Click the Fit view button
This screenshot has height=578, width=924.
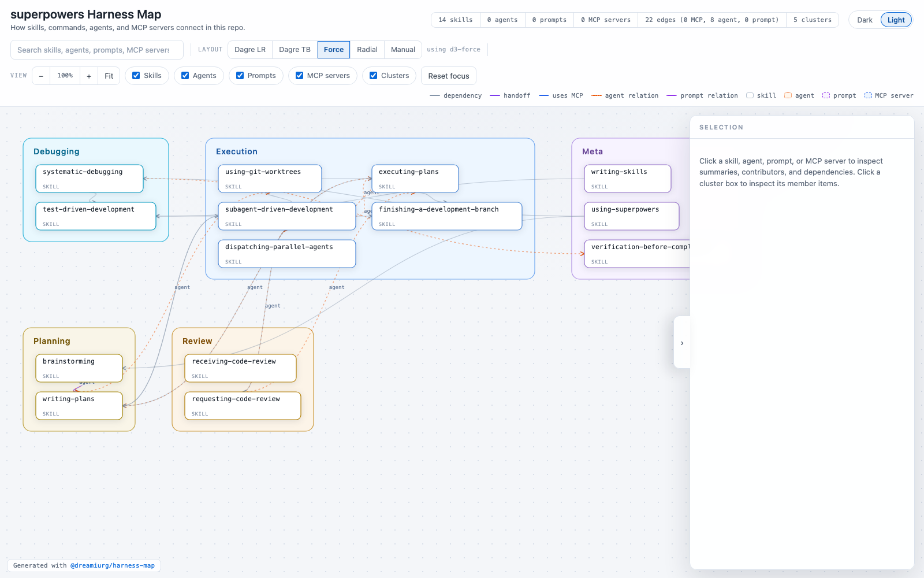click(x=109, y=76)
